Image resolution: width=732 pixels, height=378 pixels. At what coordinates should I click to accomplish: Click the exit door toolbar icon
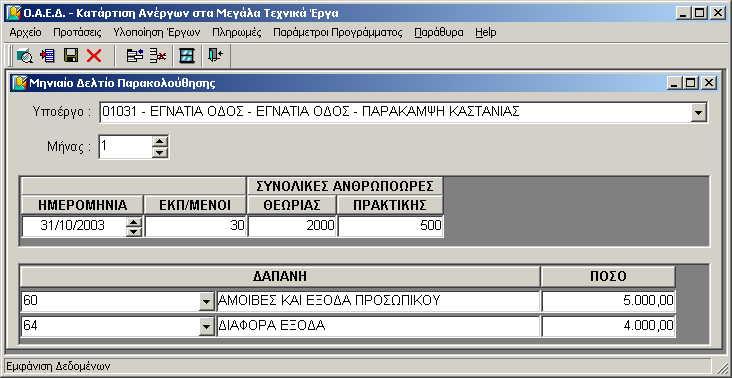point(216,56)
